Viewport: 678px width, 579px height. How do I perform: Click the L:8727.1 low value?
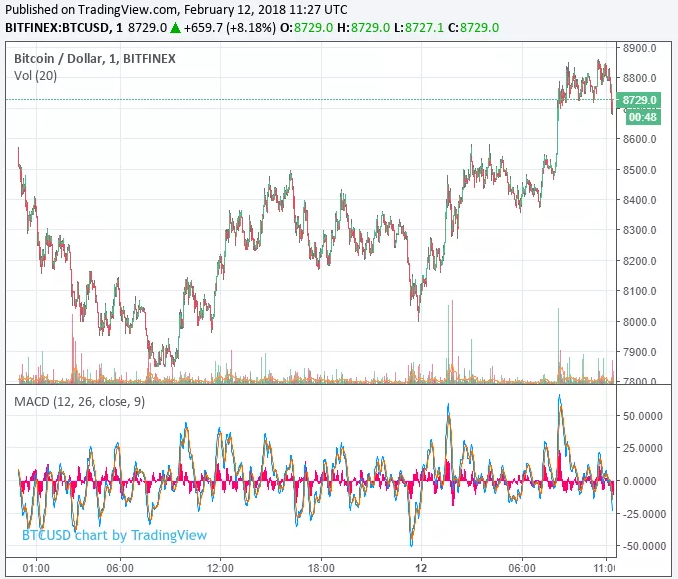419,28
